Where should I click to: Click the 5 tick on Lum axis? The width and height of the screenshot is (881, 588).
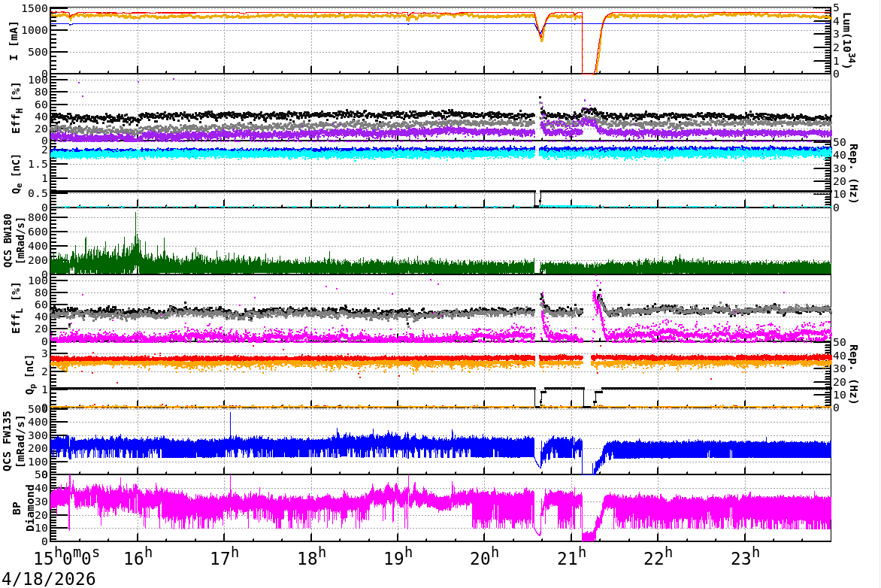point(836,8)
